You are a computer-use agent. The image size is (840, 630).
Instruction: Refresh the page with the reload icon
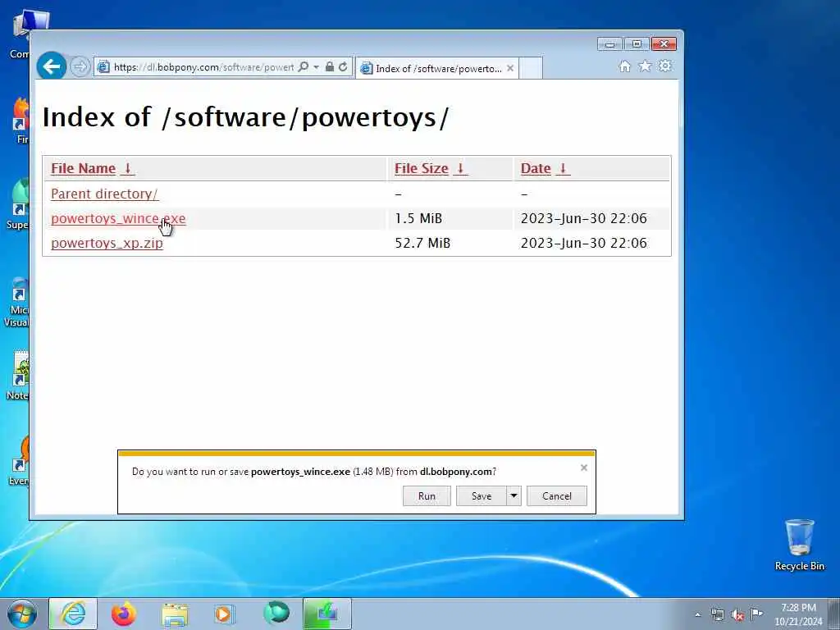pos(343,67)
